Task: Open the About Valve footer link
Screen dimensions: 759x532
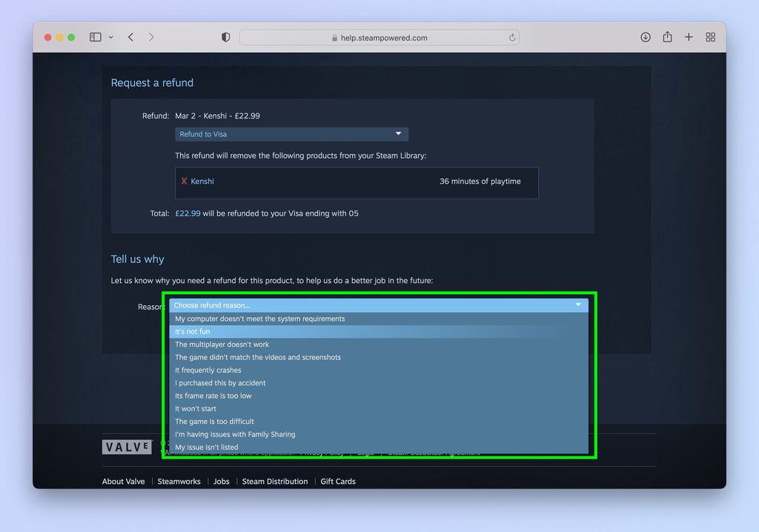Action: 123,481
